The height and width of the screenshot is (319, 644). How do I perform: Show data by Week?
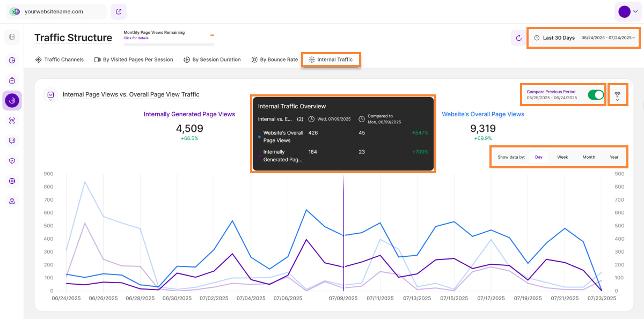pyautogui.click(x=562, y=157)
